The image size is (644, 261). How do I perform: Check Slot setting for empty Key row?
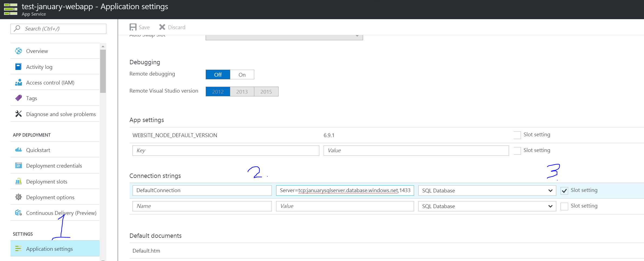coord(517,151)
